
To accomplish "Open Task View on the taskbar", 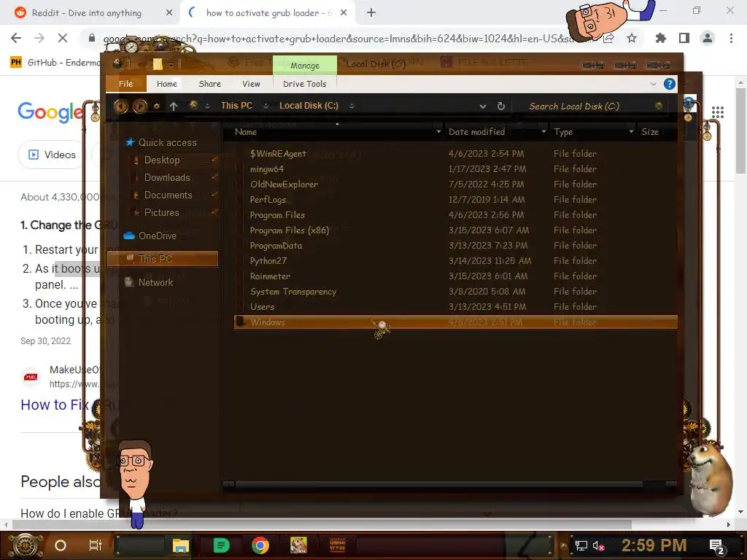I will coord(96,545).
